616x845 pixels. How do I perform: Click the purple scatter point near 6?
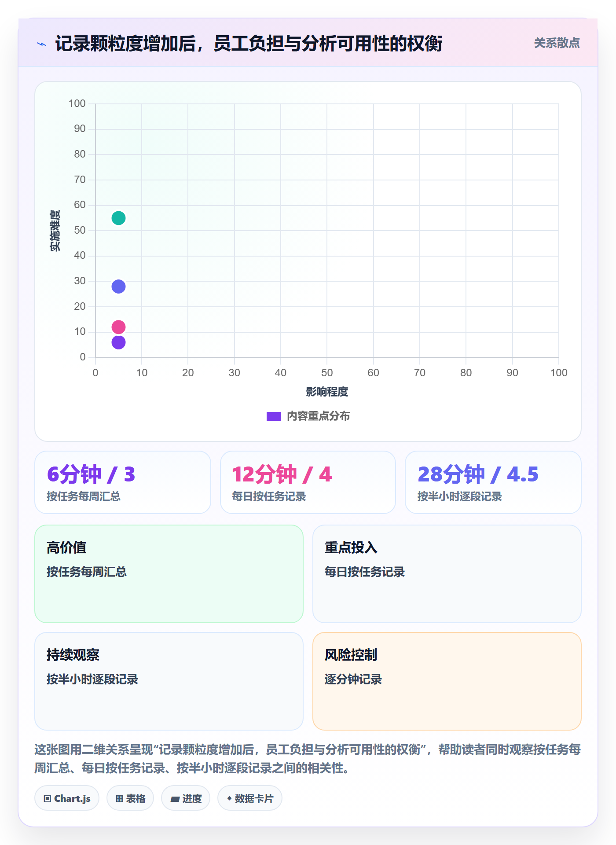(x=118, y=342)
